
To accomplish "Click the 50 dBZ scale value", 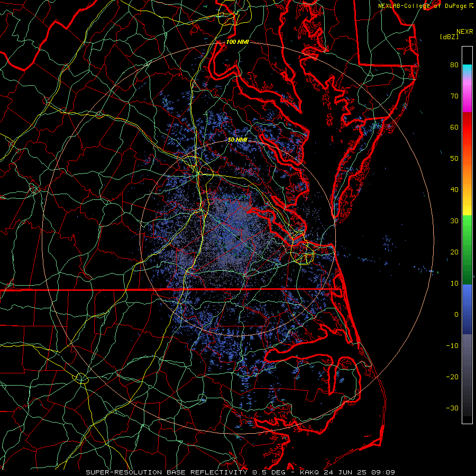I will 454,159.
